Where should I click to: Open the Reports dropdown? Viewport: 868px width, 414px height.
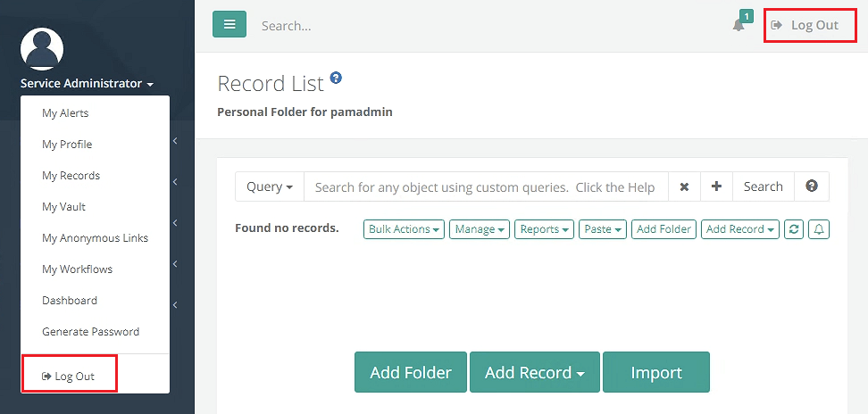pos(545,229)
